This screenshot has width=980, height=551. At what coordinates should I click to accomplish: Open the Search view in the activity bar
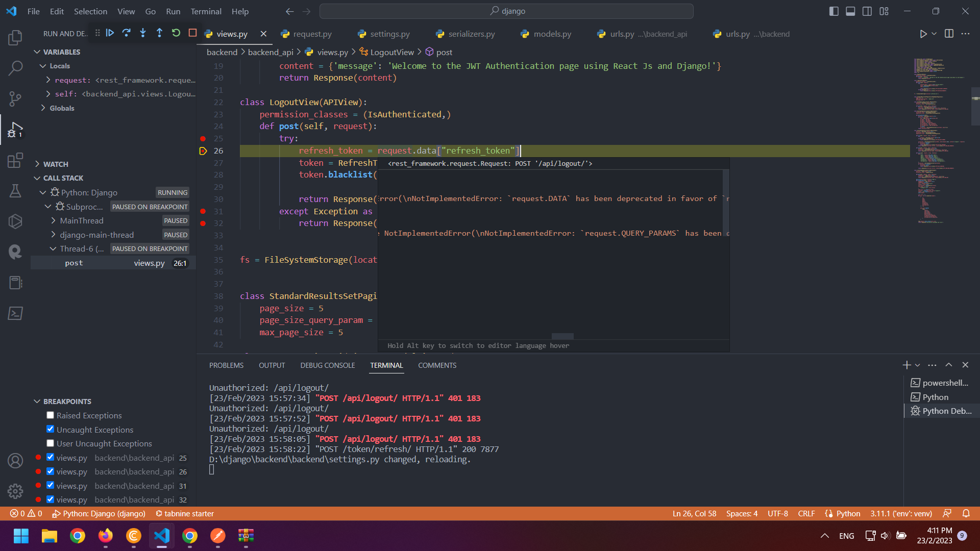click(x=15, y=68)
